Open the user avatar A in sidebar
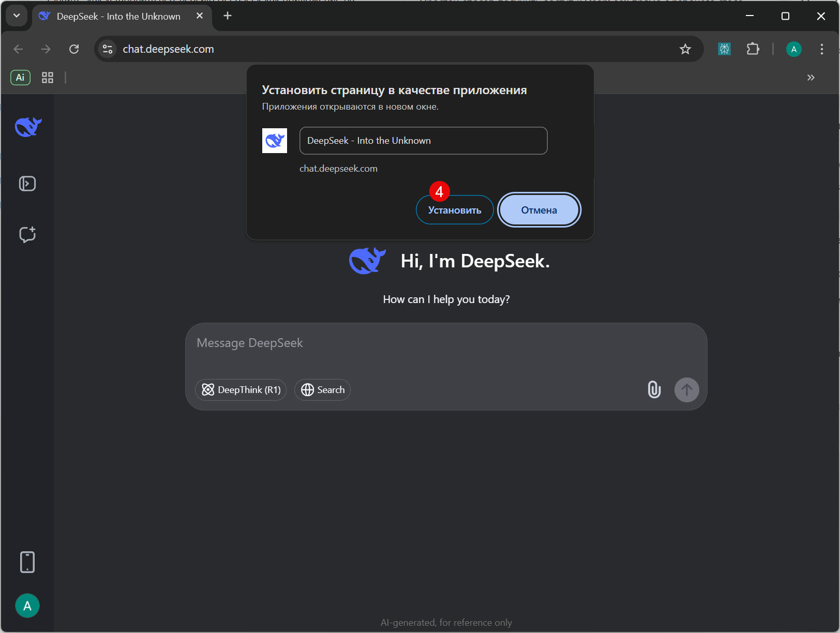Viewport: 840px width, 633px height. click(x=27, y=606)
